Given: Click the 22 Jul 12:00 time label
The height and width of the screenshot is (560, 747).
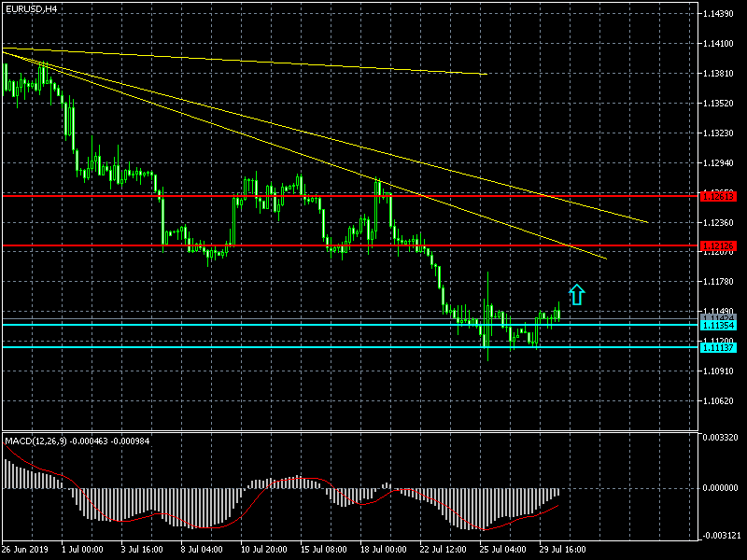Looking at the screenshot, I should (x=443, y=549).
